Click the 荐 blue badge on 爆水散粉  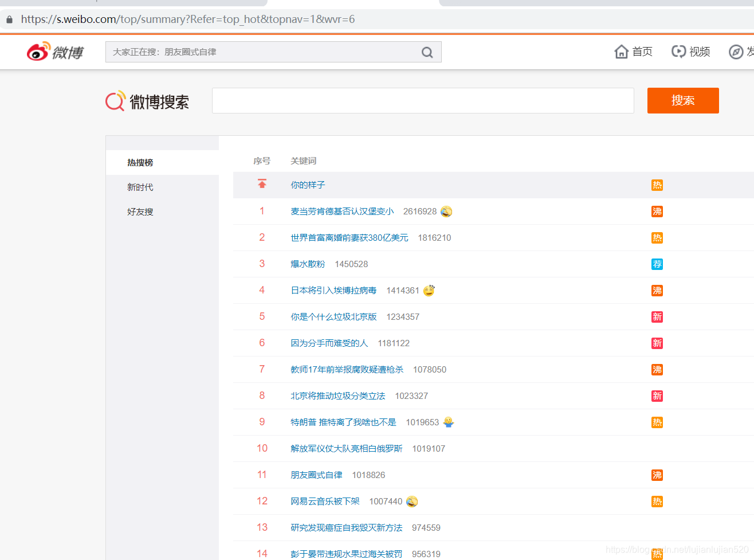tap(657, 264)
